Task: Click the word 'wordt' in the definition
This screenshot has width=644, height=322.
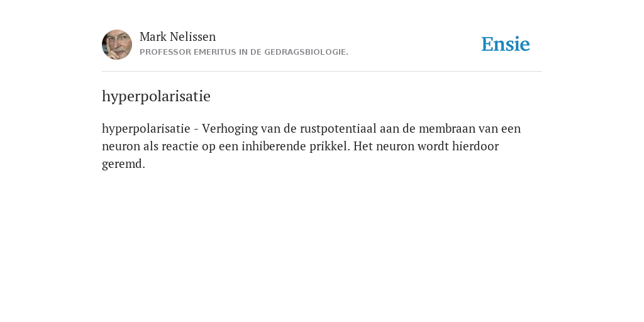Action: click(x=433, y=146)
